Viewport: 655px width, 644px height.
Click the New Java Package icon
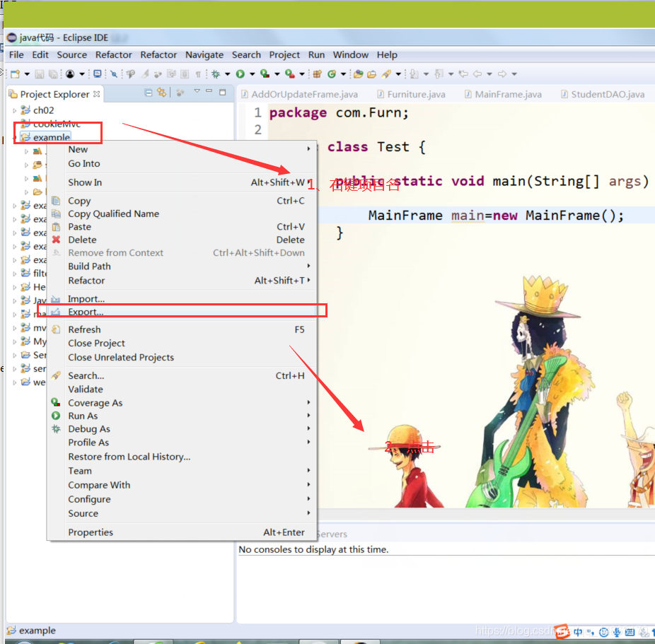tap(318, 74)
